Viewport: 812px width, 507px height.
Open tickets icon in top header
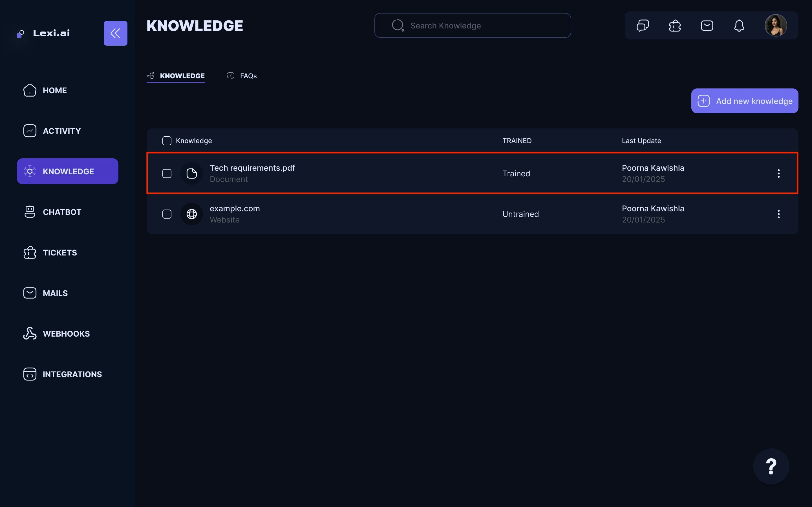[675, 25]
